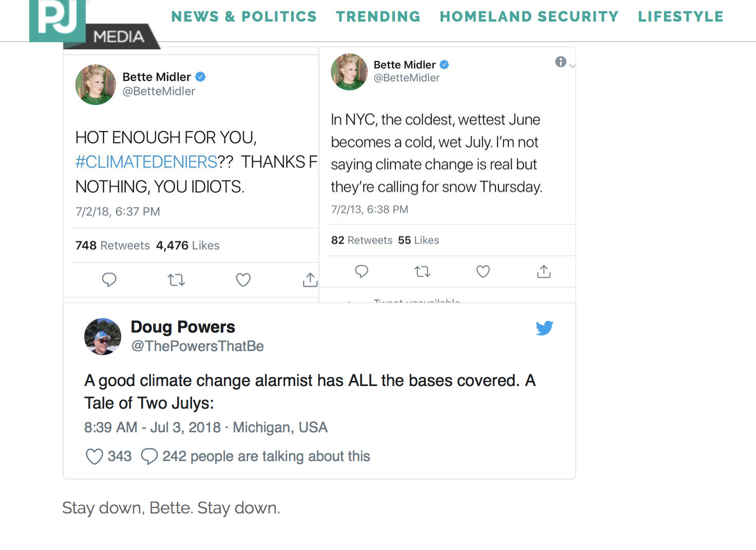Click the Twitter bird icon
Screen dimensions: 756x550
click(x=544, y=328)
